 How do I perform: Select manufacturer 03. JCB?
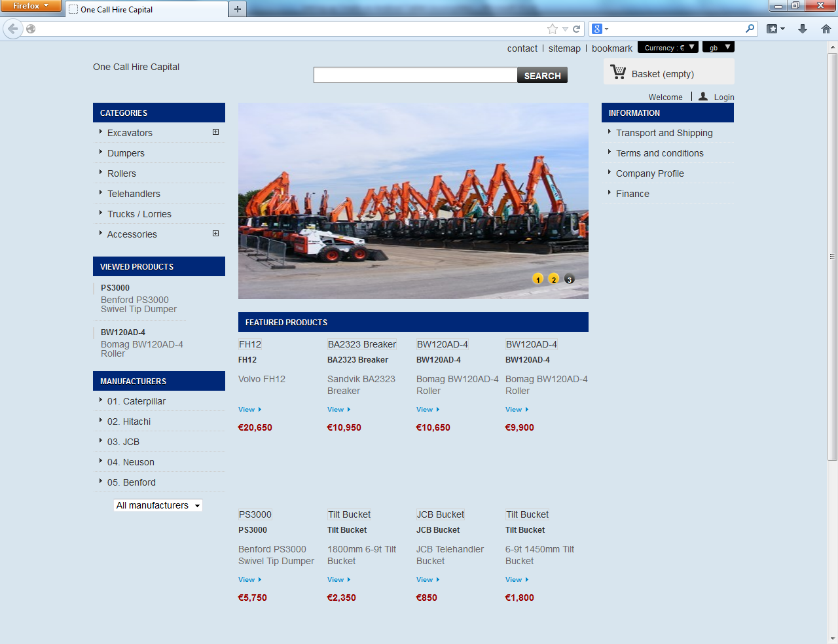pyautogui.click(x=123, y=442)
